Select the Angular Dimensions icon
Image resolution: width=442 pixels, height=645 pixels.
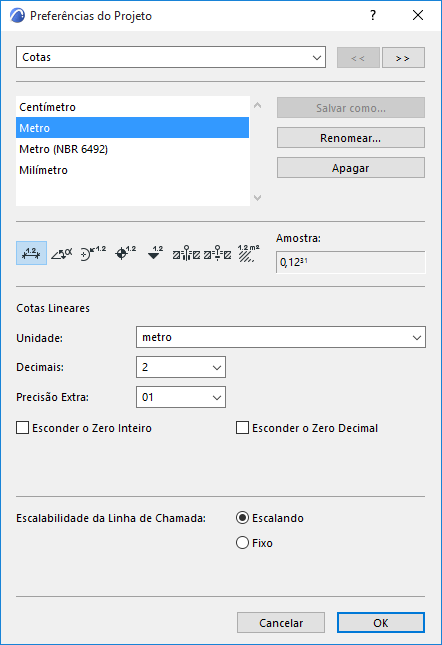[x=62, y=253]
